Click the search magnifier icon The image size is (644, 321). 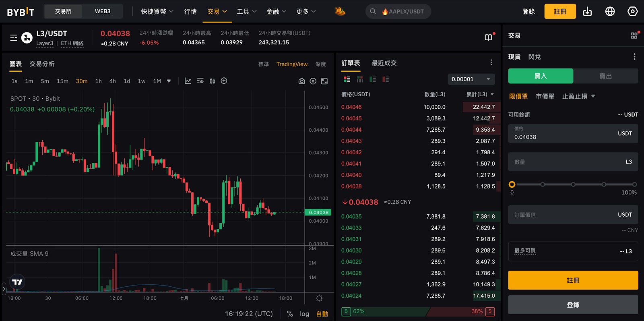tap(373, 11)
